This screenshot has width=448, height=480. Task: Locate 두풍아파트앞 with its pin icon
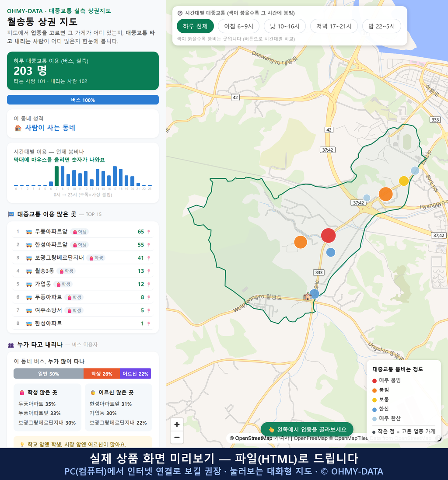click(149, 232)
